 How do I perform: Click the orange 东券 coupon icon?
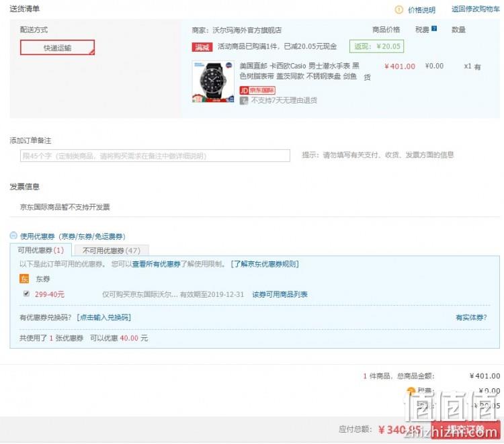[x=24, y=279]
